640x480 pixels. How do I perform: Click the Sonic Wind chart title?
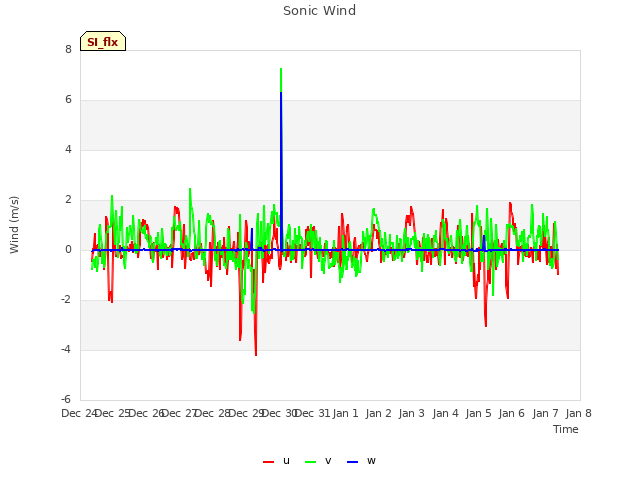pos(320,11)
